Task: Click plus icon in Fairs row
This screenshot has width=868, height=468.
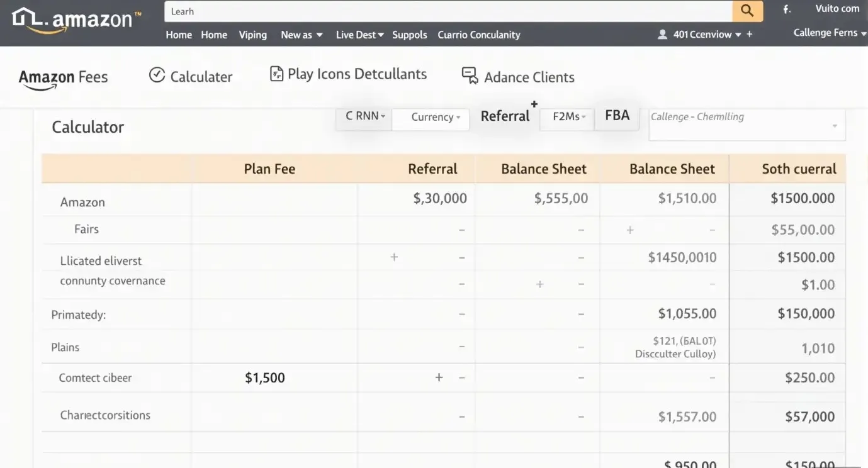Action: pyautogui.click(x=630, y=230)
